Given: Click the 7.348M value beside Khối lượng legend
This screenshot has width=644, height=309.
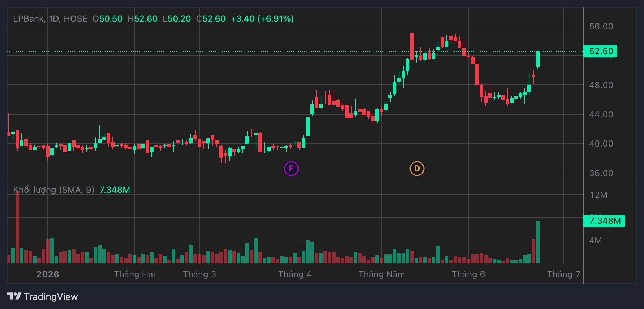Looking at the screenshot, I should coord(115,190).
